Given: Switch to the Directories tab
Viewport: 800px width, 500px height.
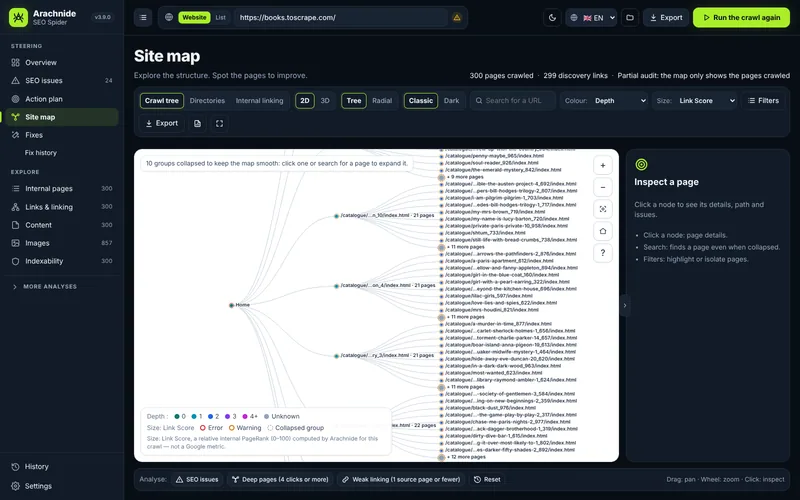Looking at the screenshot, I should pyautogui.click(x=207, y=101).
